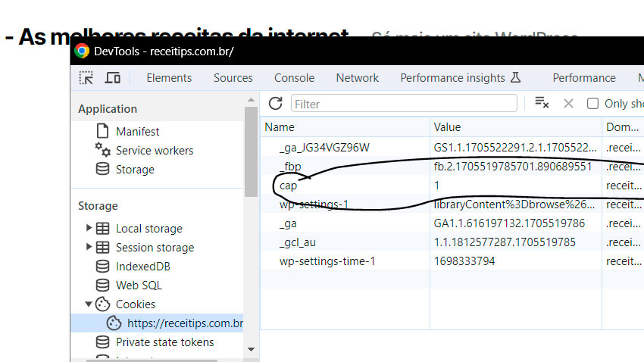Click the sidebar scroll up arrow
644x362 pixels.
click(251, 100)
